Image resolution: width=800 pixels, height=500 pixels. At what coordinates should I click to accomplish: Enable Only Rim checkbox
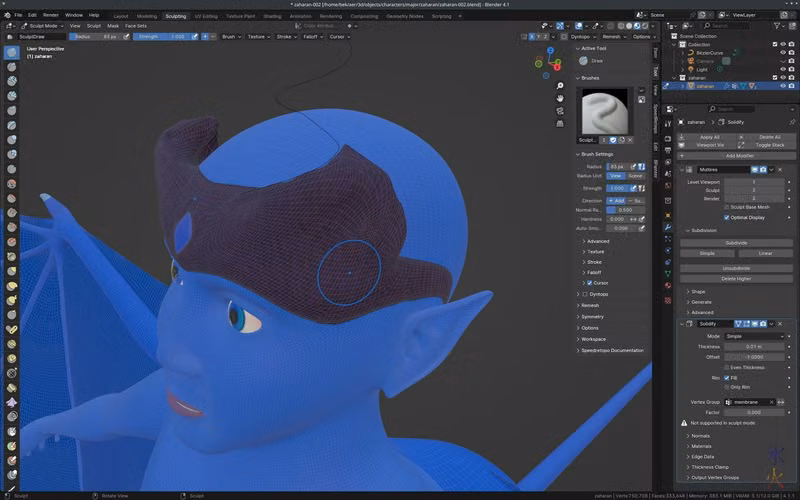click(x=727, y=387)
